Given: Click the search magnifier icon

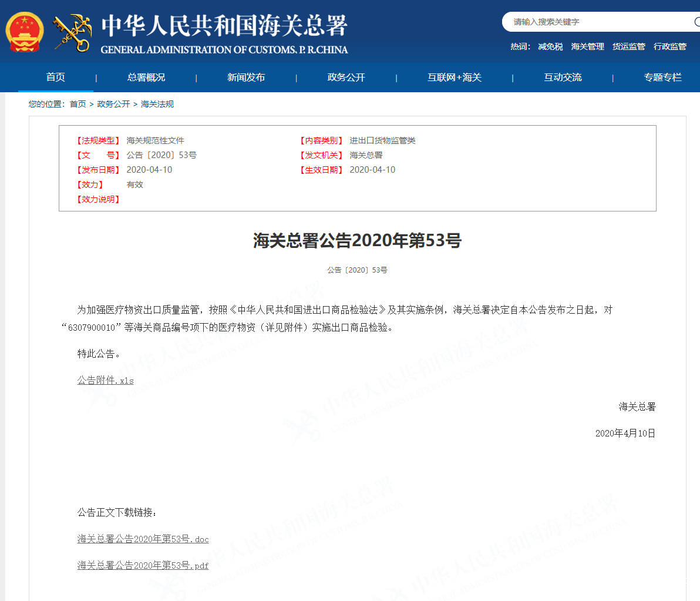Looking at the screenshot, I should click(x=697, y=21).
